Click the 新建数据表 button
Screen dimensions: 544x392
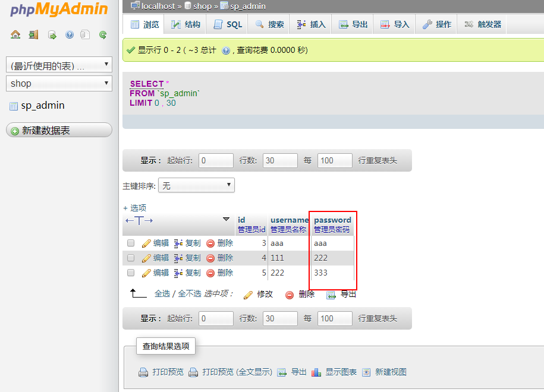pos(59,130)
